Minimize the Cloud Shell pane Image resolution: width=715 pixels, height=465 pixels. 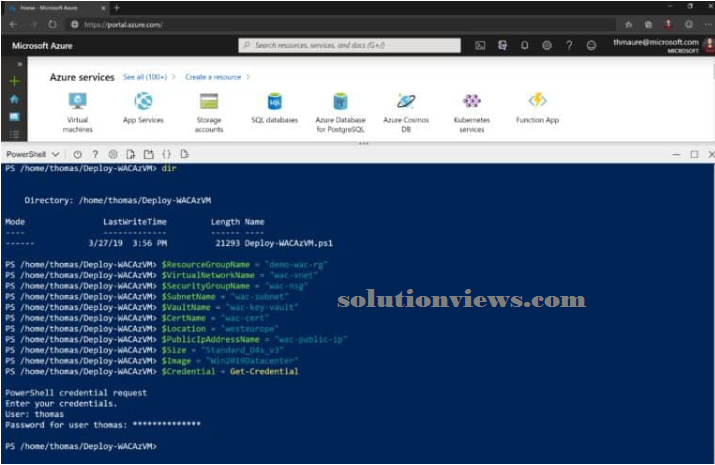[676, 155]
